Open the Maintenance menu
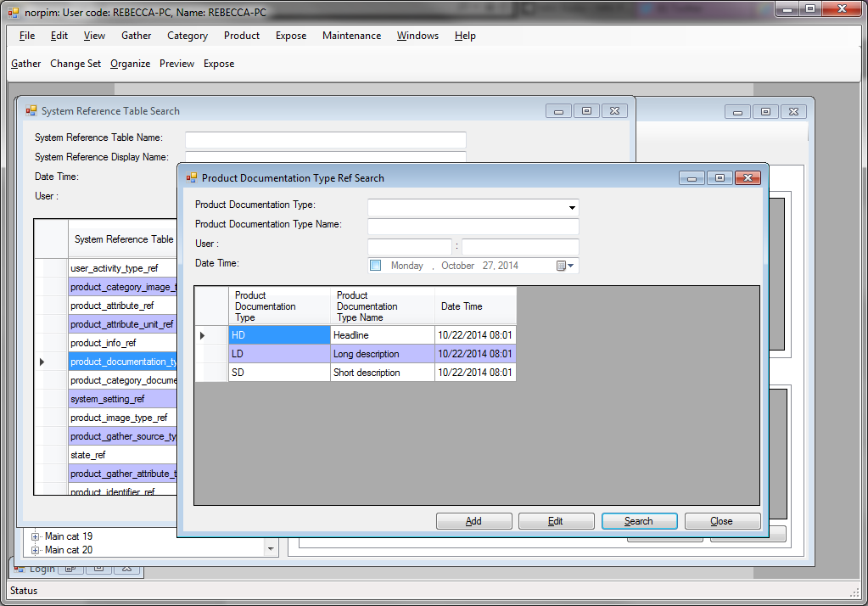 point(351,36)
